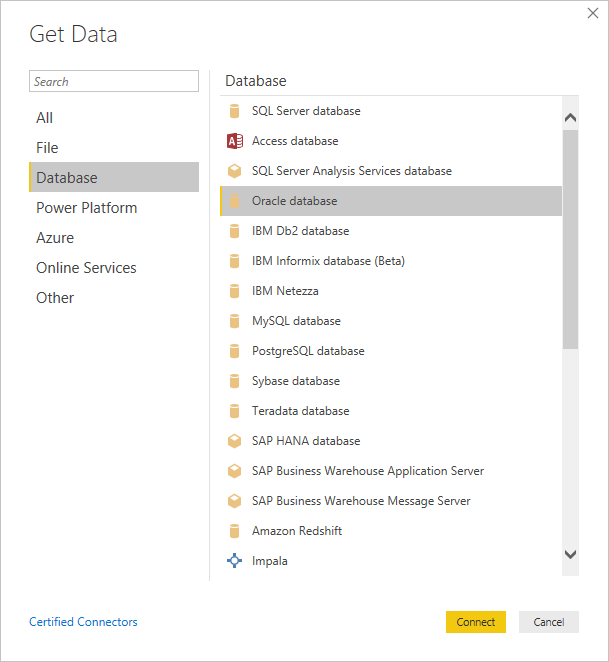Click the SQL Server database cylinder icon
Image resolution: width=609 pixels, height=662 pixels.
pyautogui.click(x=235, y=111)
